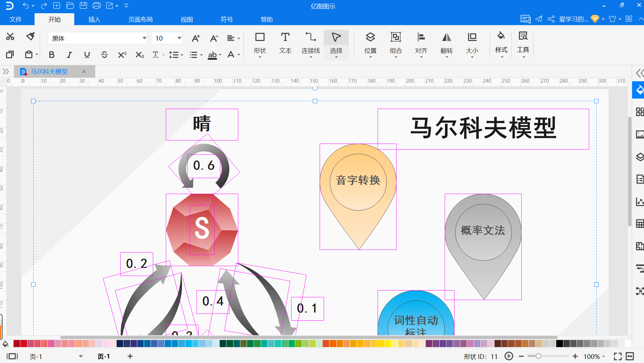Toggle fullscreen view icon in status bar
Image resolution: width=644 pixels, height=363 pixels.
pos(618,356)
